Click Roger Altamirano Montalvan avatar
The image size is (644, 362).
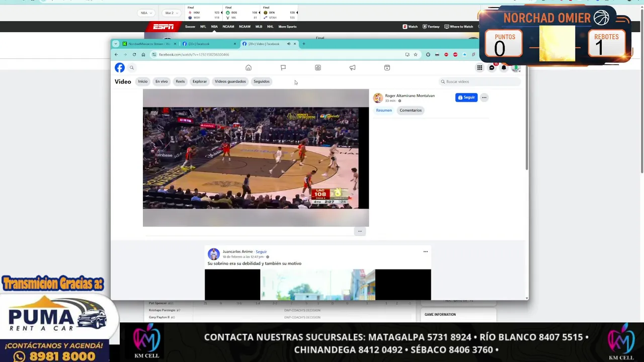click(x=378, y=98)
